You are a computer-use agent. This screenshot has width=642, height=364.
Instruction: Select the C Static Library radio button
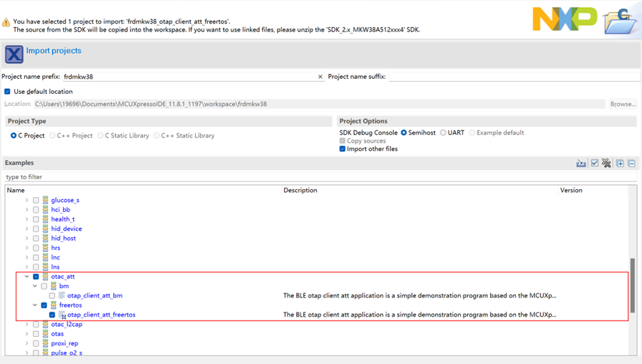pos(100,135)
